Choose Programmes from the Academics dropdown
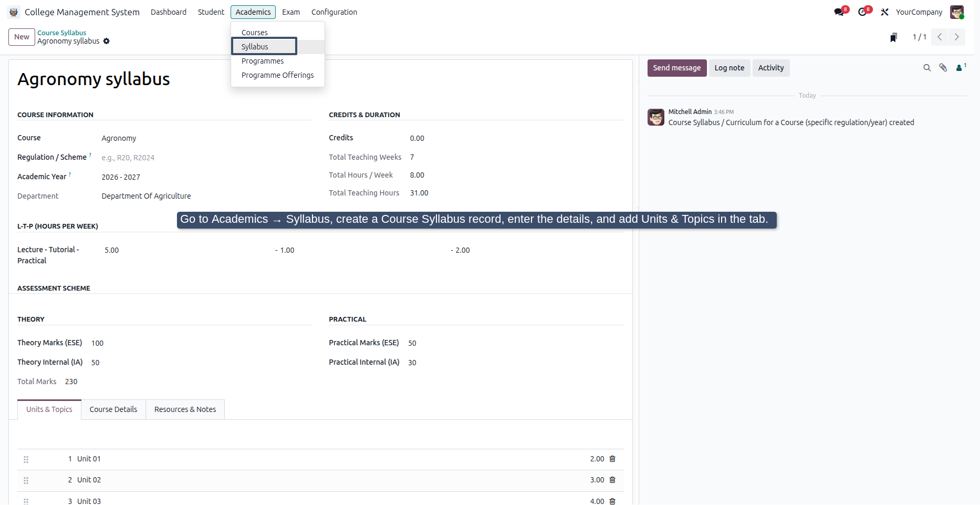 278,61
